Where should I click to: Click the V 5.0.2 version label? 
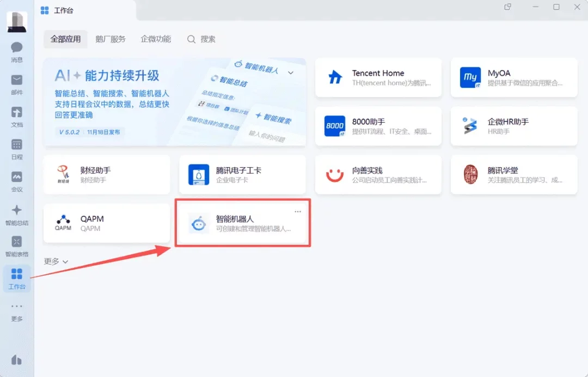pyautogui.click(x=69, y=132)
